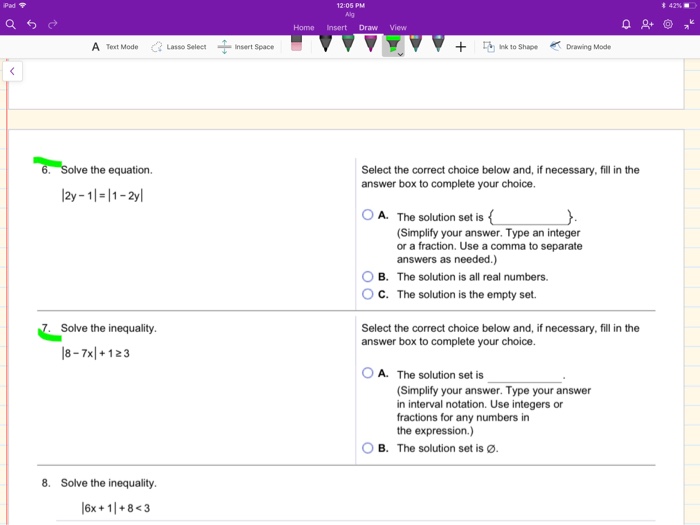
Task: Click 'Solve the equation.' text of question 6
Action: click(x=107, y=170)
